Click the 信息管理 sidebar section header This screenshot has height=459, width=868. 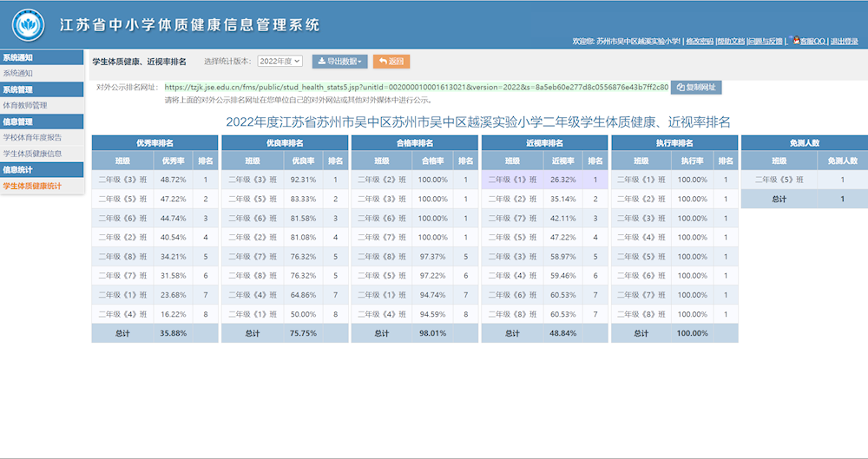(x=42, y=121)
